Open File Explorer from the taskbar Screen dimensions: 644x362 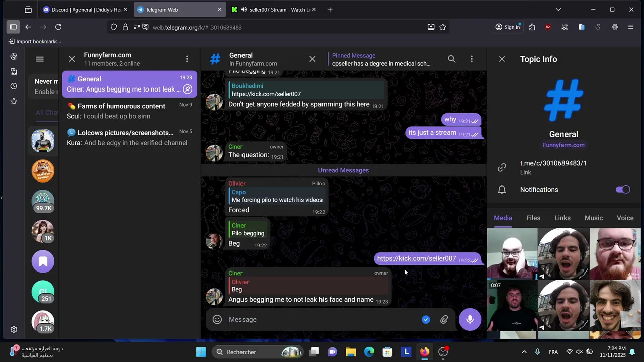click(351, 352)
